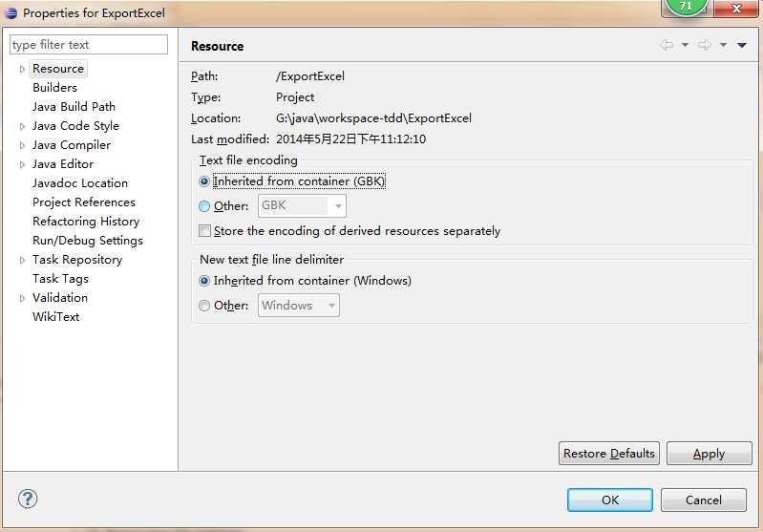Open the Java Build Path page
This screenshot has width=763, height=532.
[x=74, y=107]
